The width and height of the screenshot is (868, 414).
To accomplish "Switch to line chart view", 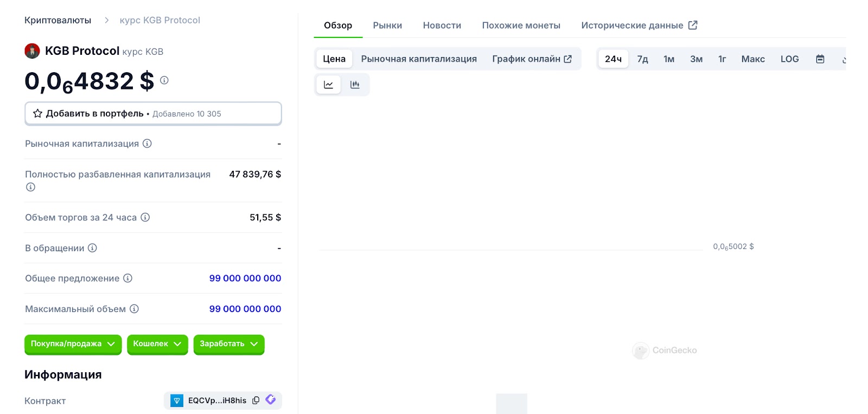I will [x=328, y=85].
